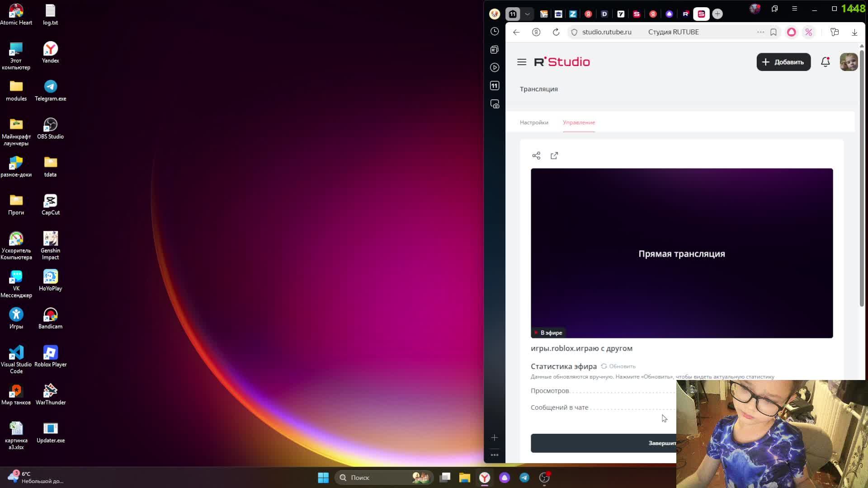Open the three-dots menu in address bar
This screenshot has width=868, height=488.
760,32
